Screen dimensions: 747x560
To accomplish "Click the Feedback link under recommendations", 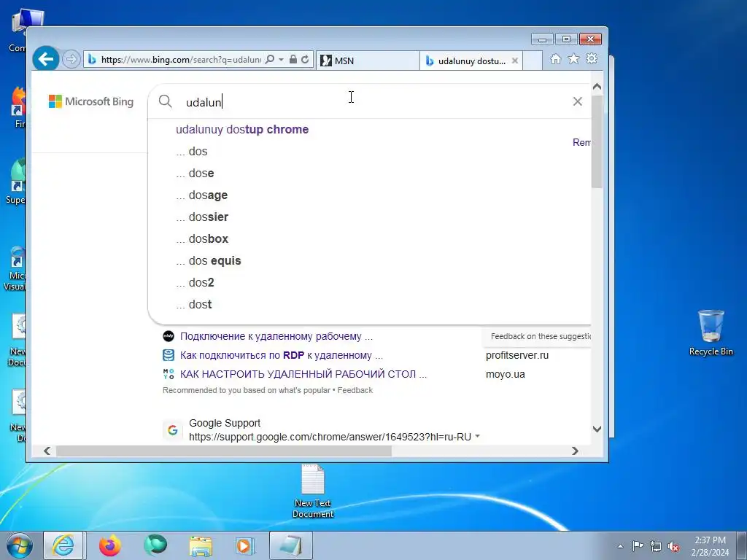I will (x=355, y=391).
